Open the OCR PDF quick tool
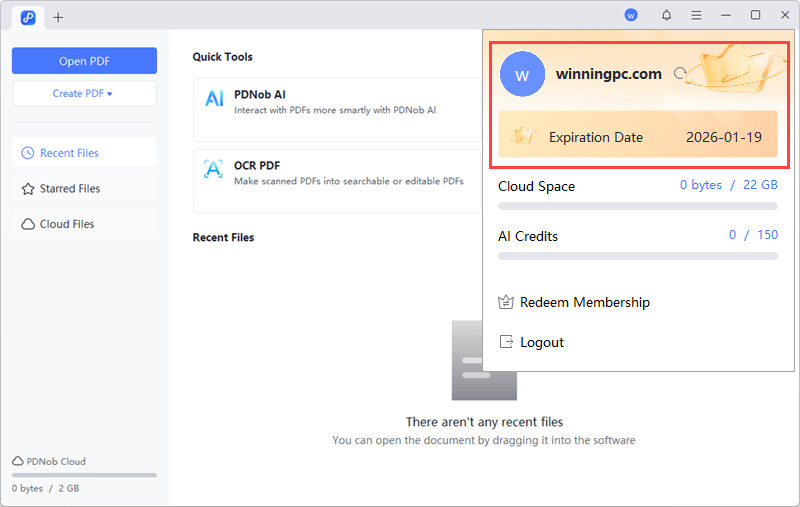This screenshot has height=507, width=800. pos(337,181)
